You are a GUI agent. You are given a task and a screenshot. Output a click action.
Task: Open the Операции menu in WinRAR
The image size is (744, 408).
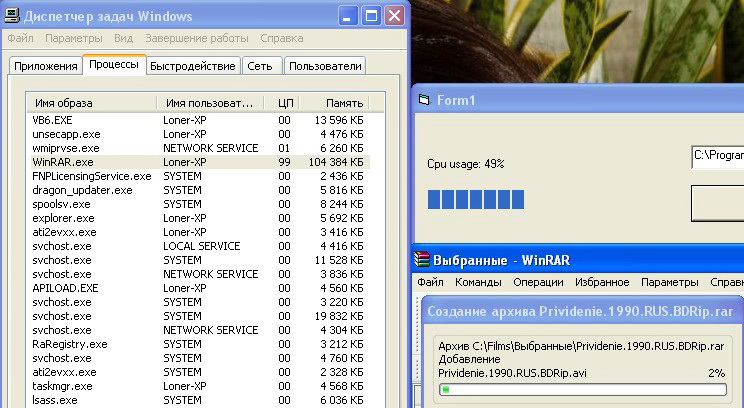point(539,282)
